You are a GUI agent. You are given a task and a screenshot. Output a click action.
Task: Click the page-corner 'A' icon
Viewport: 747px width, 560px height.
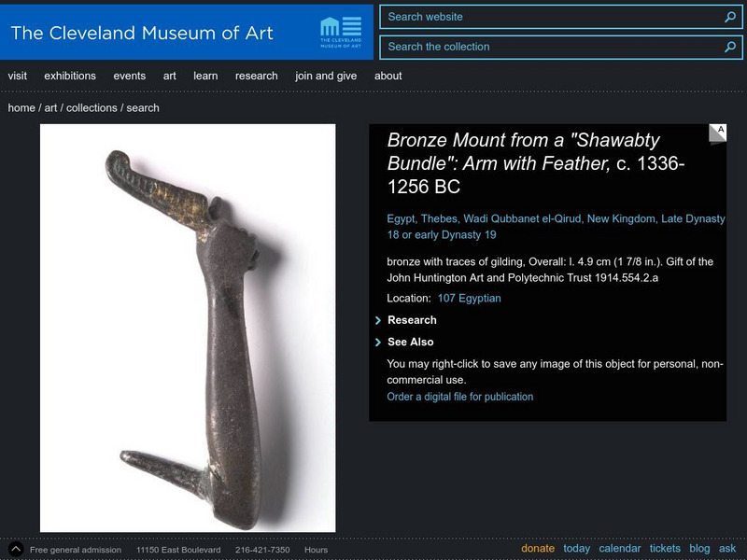click(717, 133)
